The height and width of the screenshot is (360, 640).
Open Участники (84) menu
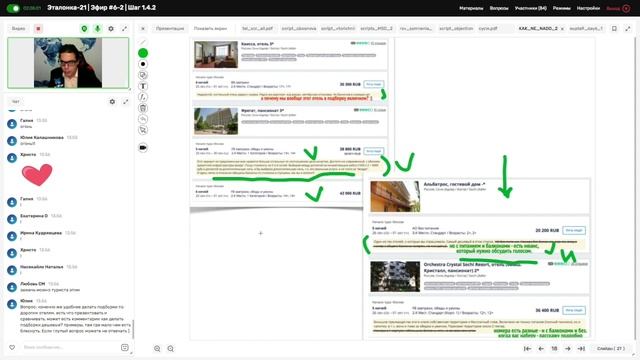tap(530, 8)
